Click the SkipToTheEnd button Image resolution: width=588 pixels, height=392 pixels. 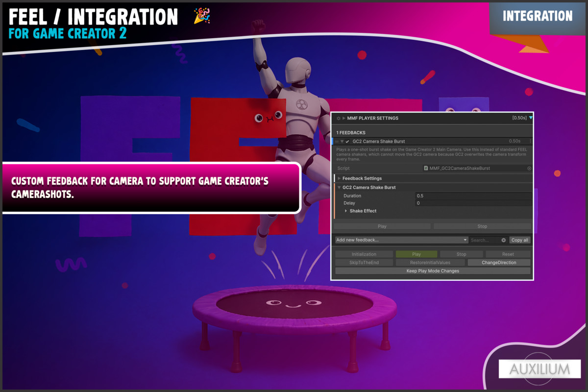(364, 263)
